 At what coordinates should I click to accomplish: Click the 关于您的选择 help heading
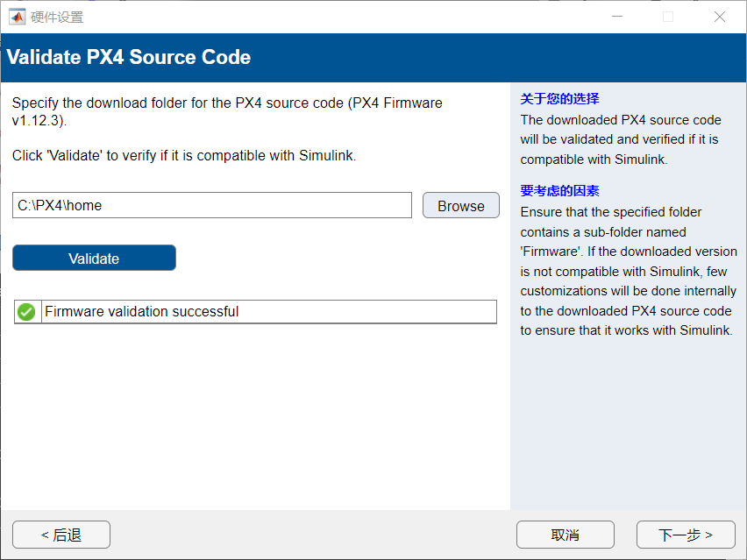tap(559, 99)
